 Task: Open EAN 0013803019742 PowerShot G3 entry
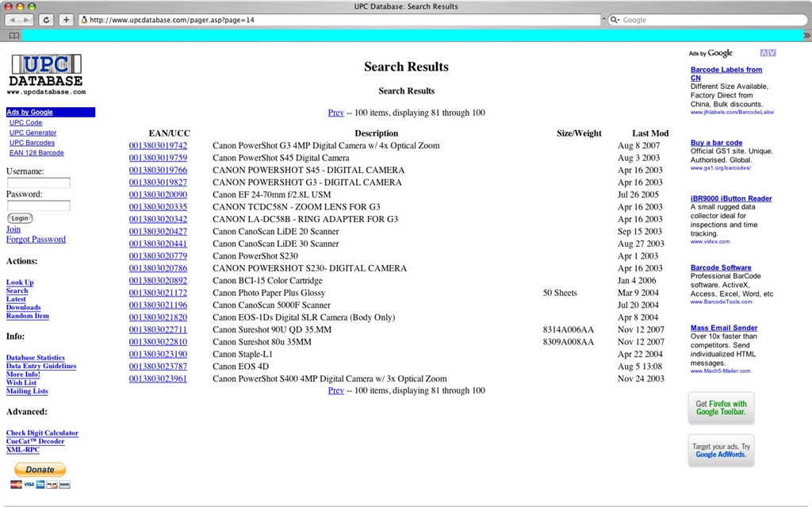click(x=158, y=146)
